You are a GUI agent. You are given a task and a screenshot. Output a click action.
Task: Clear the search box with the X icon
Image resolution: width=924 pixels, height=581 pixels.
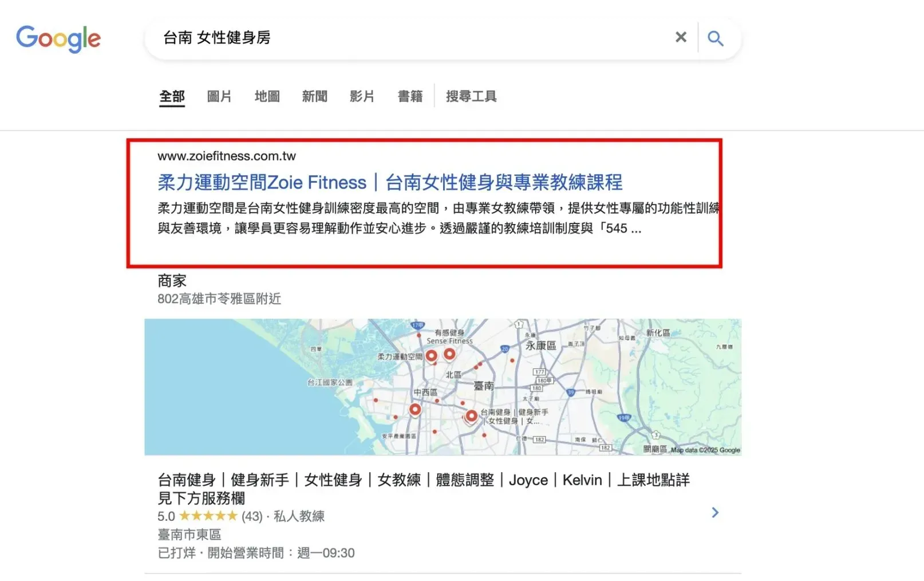(681, 37)
